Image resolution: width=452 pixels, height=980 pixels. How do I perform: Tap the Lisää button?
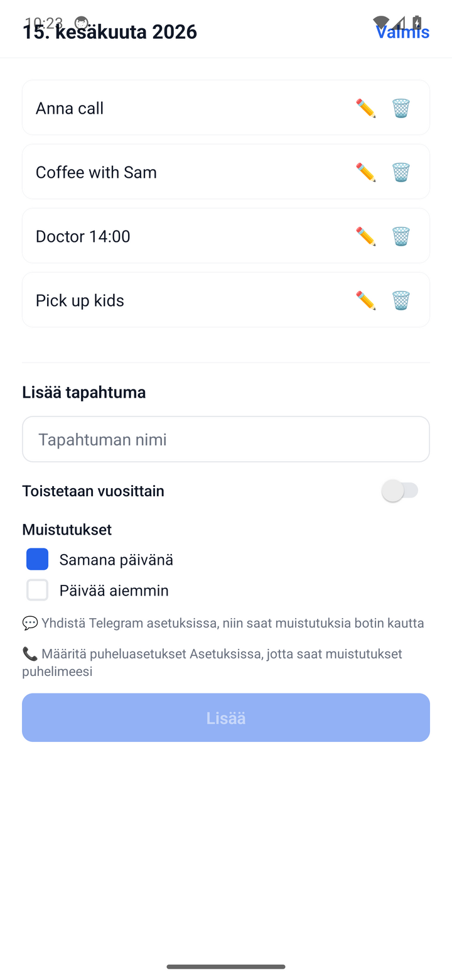pyautogui.click(x=226, y=717)
